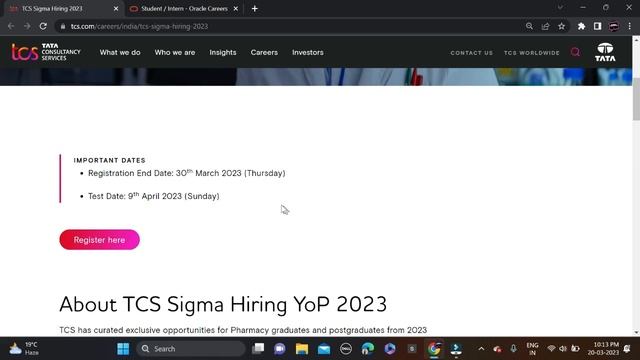Open Mail app from taskbar

(324, 349)
